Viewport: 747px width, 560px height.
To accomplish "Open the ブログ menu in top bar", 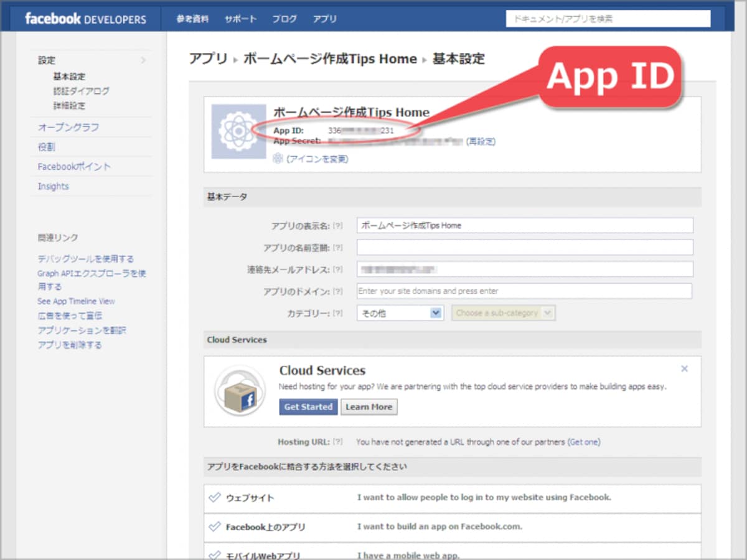I will pyautogui.click(x=284, y=19).
